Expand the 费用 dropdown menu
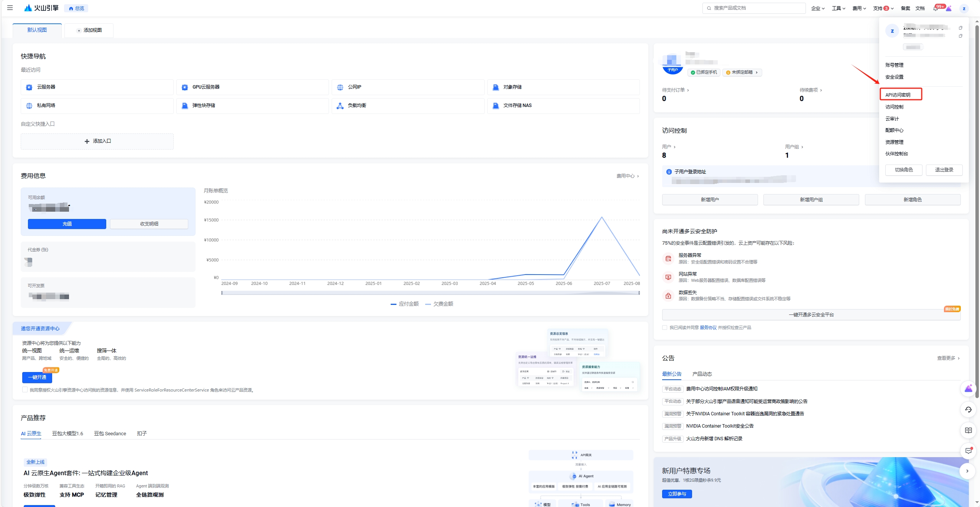The height and width of the screenshot is (507, 980). click(859, 8)
